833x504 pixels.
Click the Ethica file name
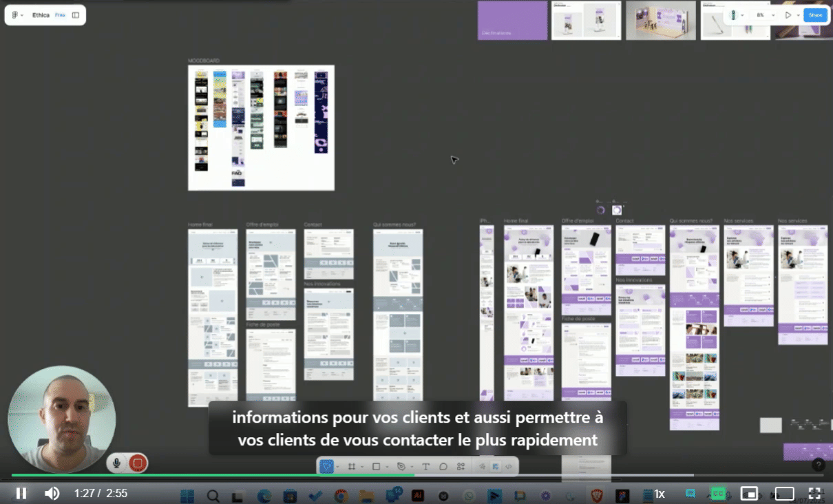coord(41,15)
